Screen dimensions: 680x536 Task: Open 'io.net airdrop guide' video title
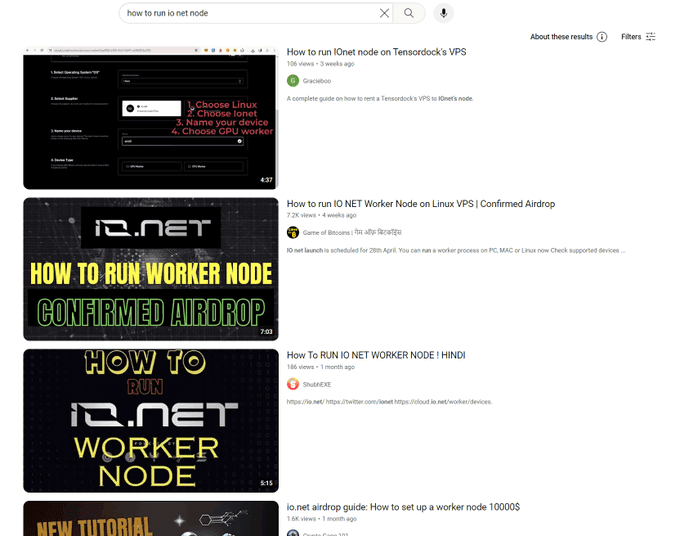403,507
